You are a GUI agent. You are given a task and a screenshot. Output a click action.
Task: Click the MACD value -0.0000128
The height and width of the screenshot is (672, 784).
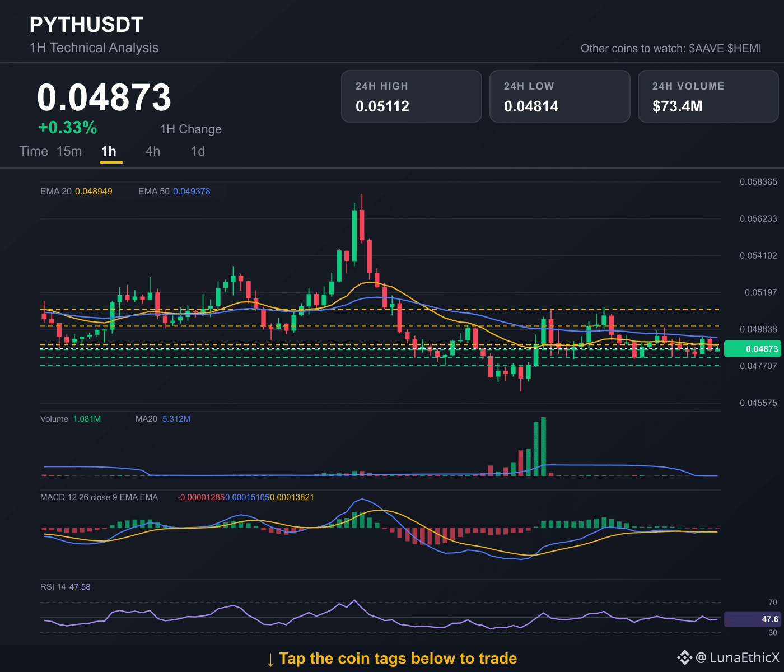(201, 497)
